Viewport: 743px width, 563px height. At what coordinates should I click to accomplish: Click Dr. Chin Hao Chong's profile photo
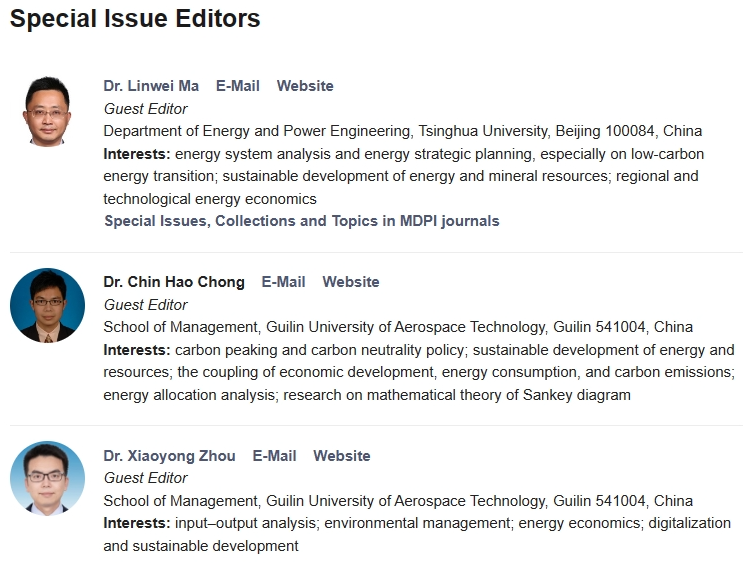click(x=47, y=305)
